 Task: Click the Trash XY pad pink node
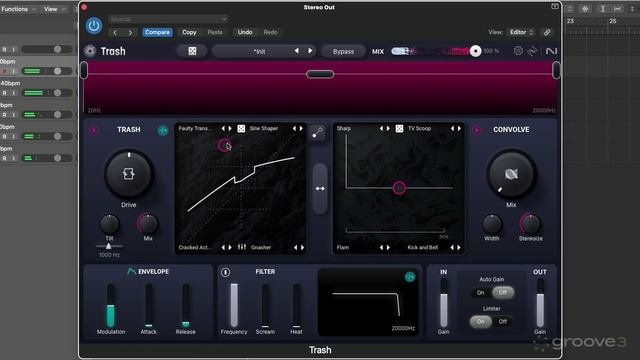tap(224, 145)
